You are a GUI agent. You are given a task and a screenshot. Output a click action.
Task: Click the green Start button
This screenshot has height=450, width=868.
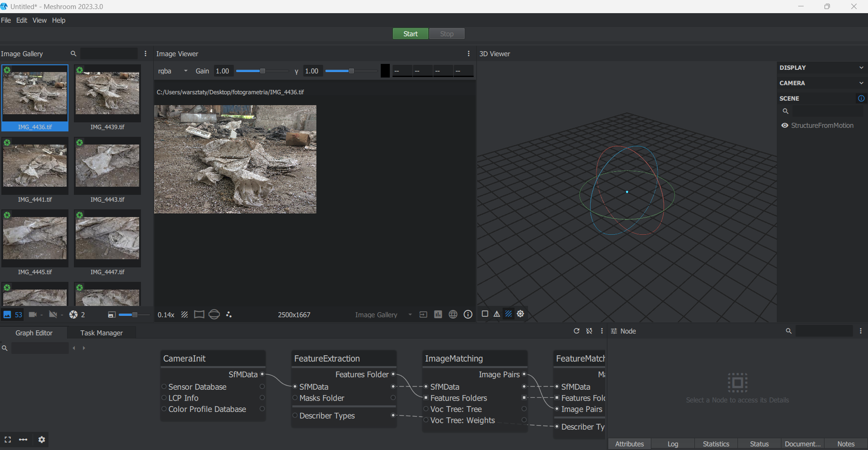pyautogui.click(x=410, y=34)
